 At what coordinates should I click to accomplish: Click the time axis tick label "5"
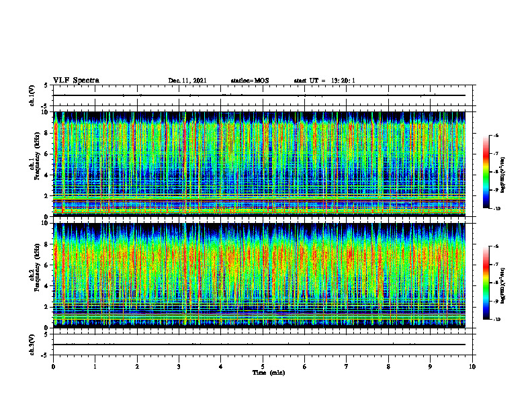pos(263,367)
